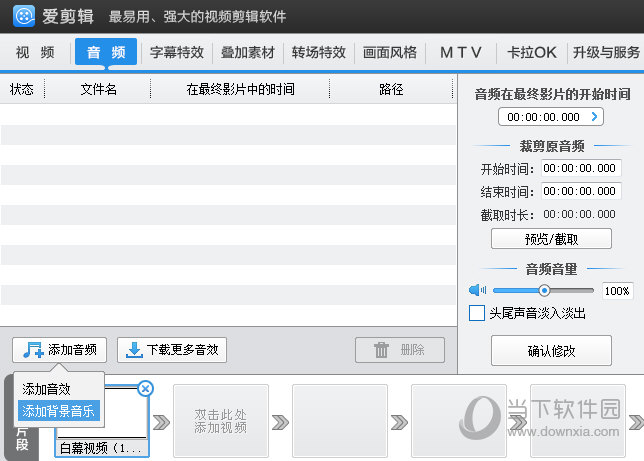Click the 100% volume value box

(617, 290)
